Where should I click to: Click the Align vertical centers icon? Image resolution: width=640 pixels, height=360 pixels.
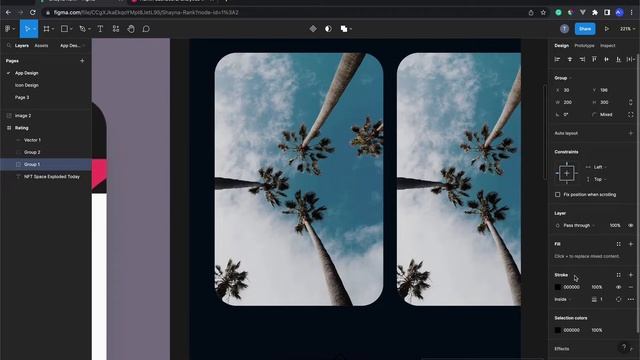pos(607,60)
